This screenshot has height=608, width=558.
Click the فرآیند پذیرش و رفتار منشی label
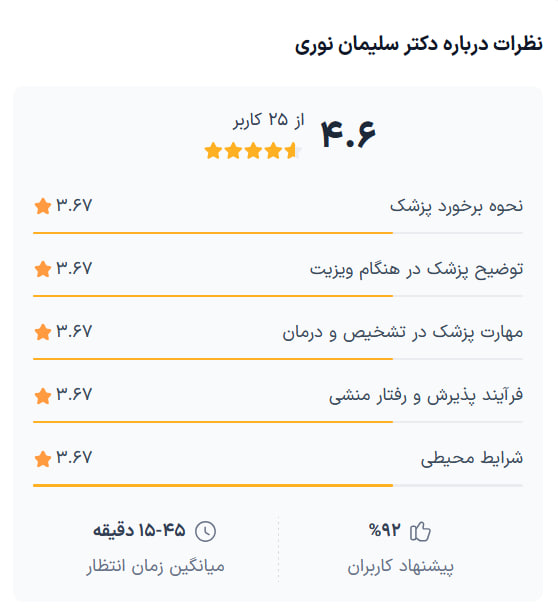[426, 396]
